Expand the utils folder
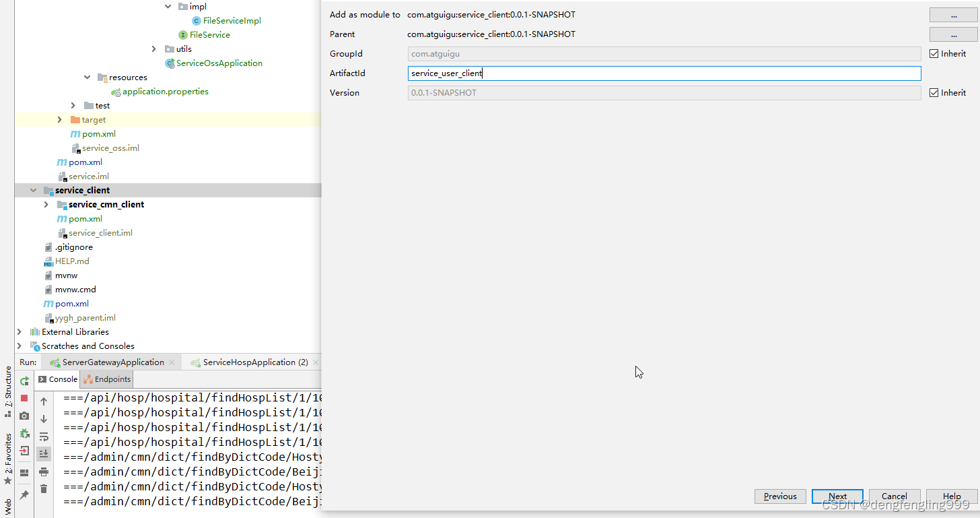 pyautogui.click(x=155, y=49)
